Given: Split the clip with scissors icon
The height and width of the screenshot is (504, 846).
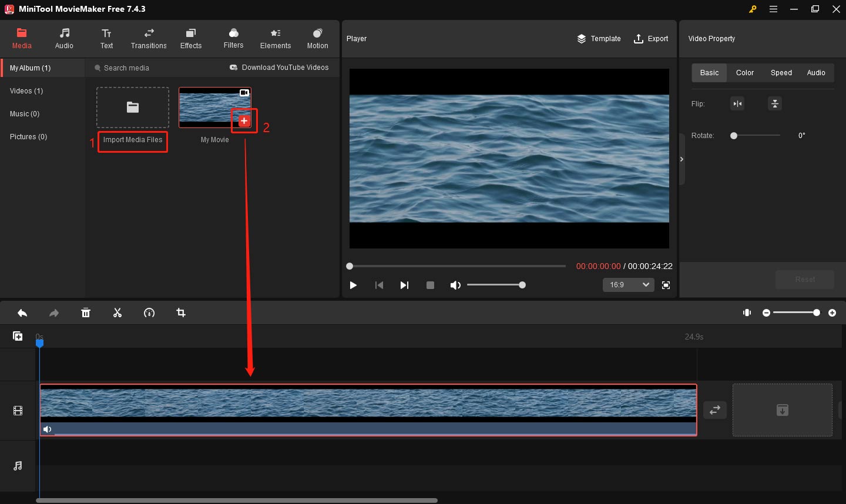Looking at the screenshot, I should point(117,313).
